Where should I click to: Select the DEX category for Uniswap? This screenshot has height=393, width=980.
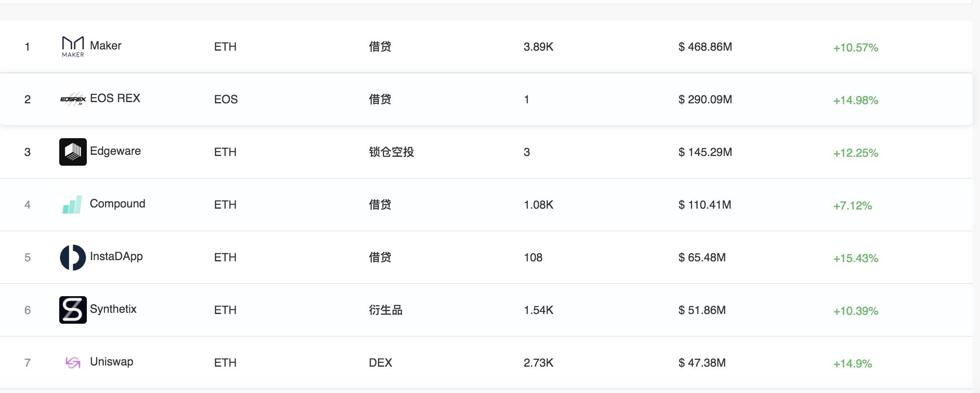click(x=380, y=363)
